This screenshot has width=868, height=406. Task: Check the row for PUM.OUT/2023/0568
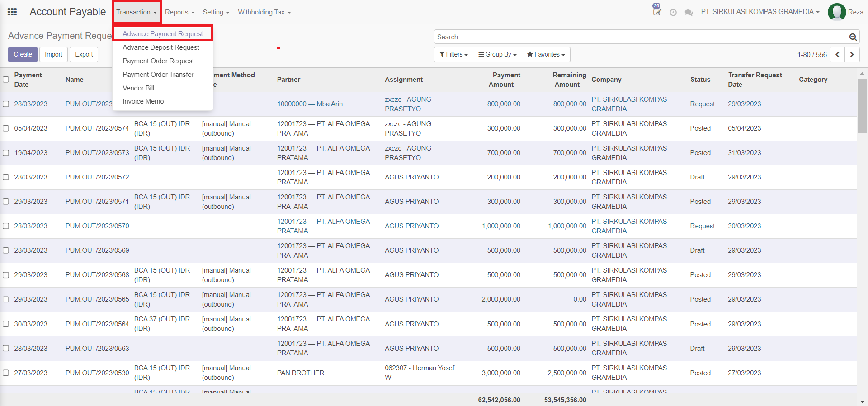[x=6, y=275]
